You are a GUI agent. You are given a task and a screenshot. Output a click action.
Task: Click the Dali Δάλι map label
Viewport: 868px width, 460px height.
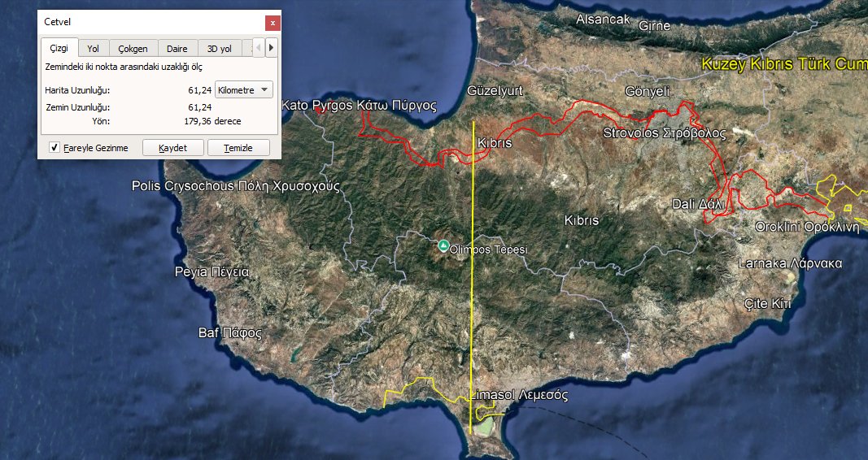coord(698,204)
